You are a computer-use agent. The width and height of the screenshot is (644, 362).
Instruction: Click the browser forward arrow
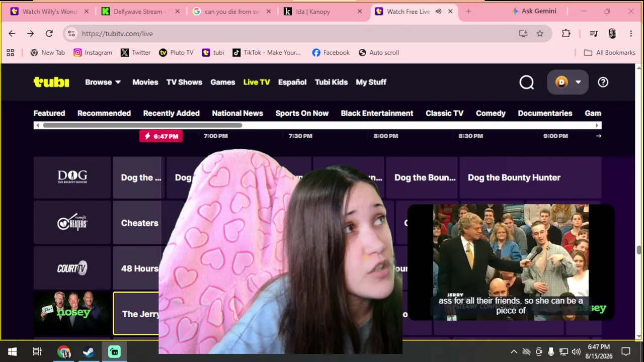(31, 34)
